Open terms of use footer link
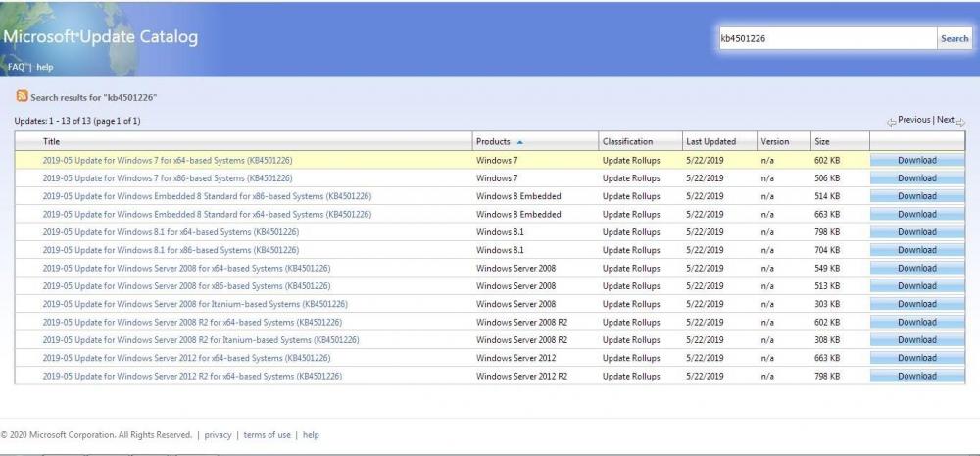The width and height of the screenshot is (980, 456). [x=267, y=435]
